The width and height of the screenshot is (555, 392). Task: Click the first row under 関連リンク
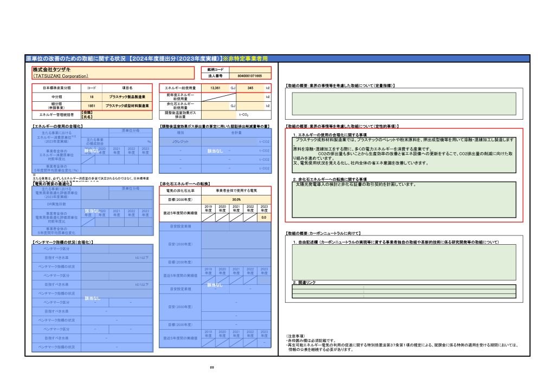pyautogui.click(x=404, y=286)
